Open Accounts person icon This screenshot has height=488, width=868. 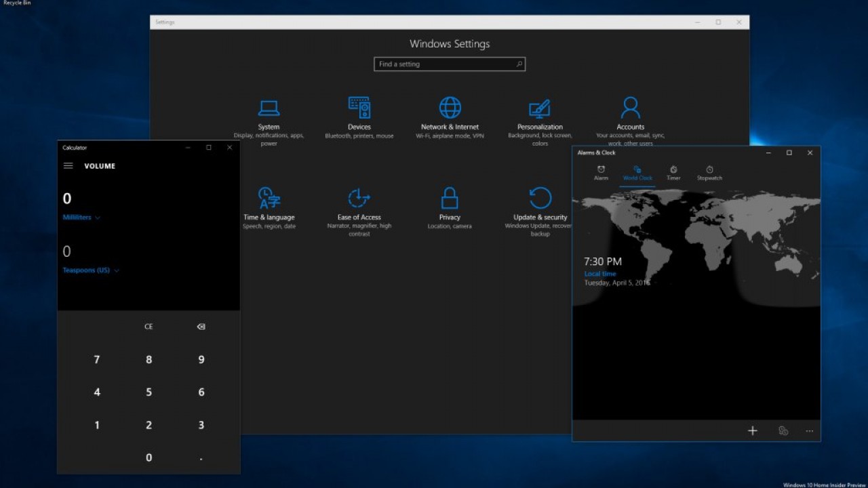coord(631,108)
